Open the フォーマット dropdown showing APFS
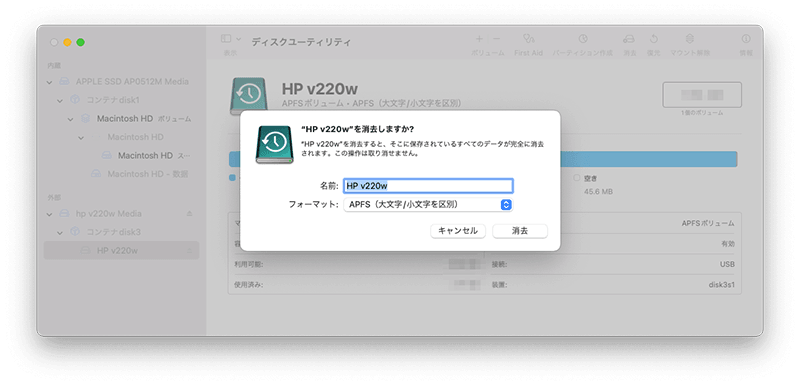 click(x=428, y=204)
